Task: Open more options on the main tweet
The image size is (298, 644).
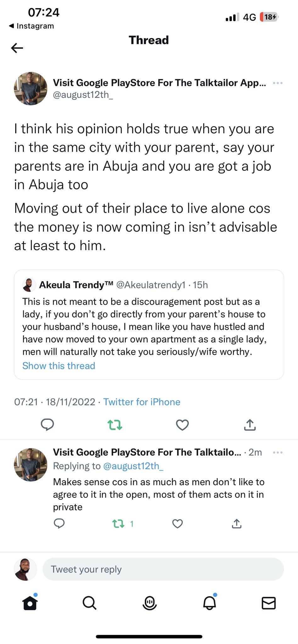Action: click(278, 83)
